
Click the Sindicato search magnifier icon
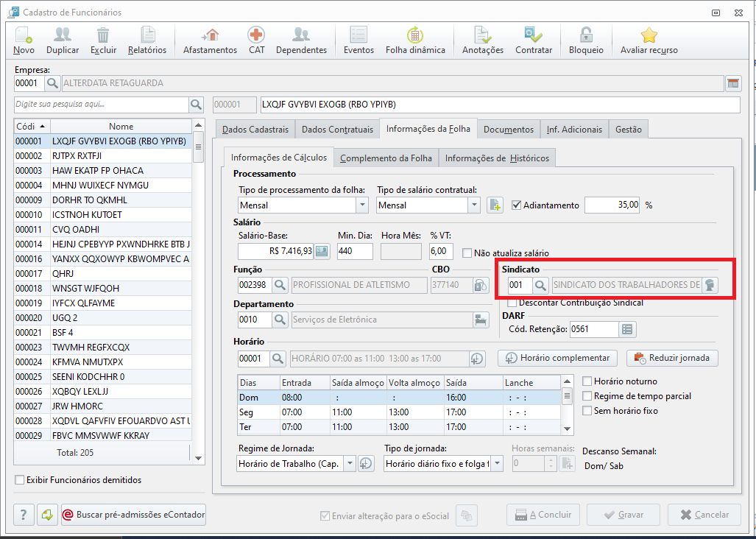tap(540, 285)
